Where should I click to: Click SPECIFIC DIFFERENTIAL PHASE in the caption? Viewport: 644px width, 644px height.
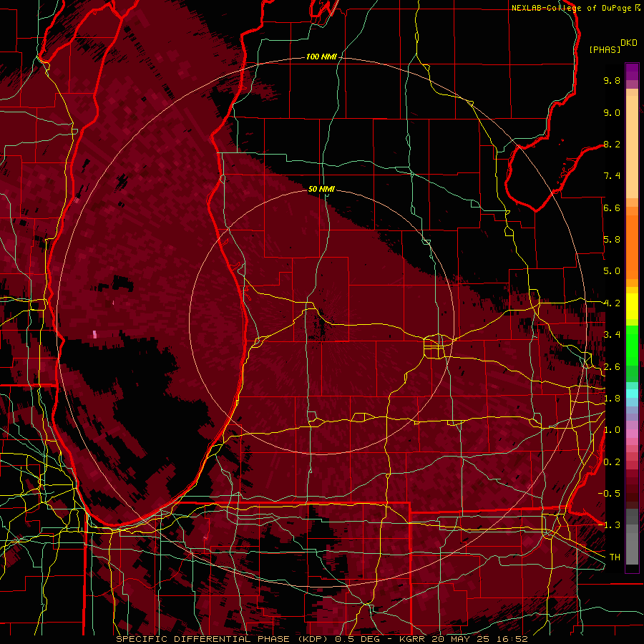point(205,639)
